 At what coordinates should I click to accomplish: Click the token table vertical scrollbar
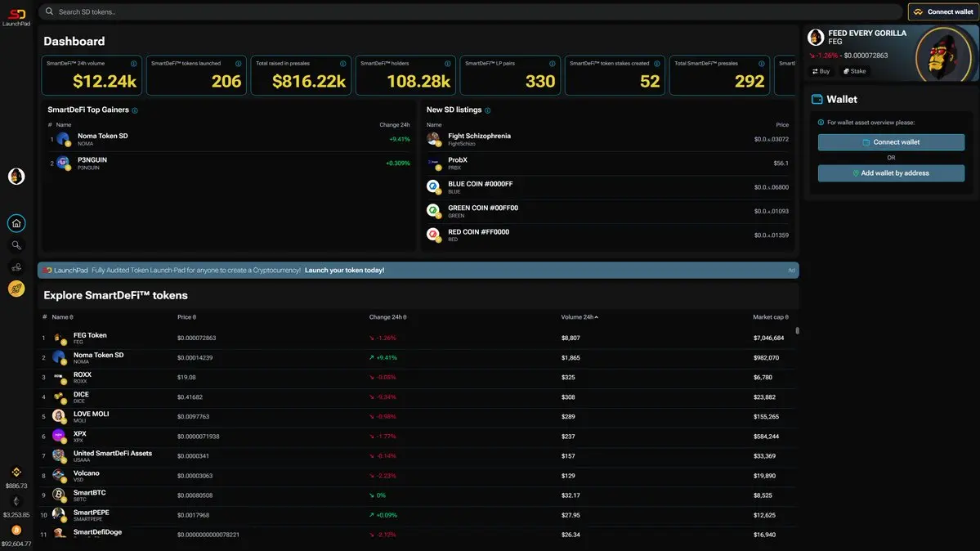coord(797,331)
